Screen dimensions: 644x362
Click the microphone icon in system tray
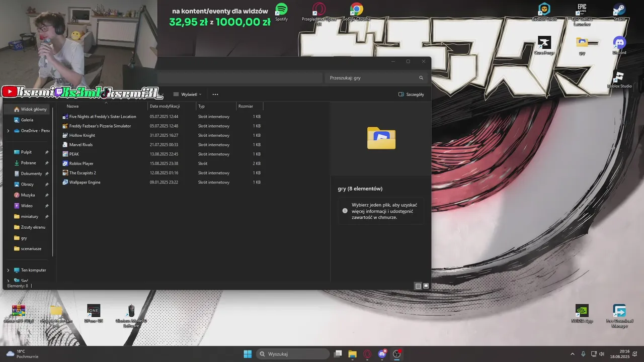coord(583,354)
